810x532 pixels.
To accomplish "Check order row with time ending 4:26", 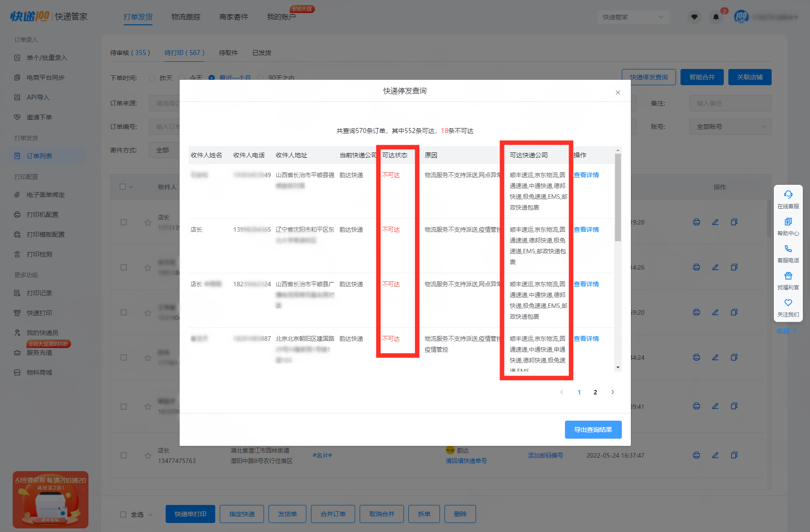I will click(x=124, y=267).
